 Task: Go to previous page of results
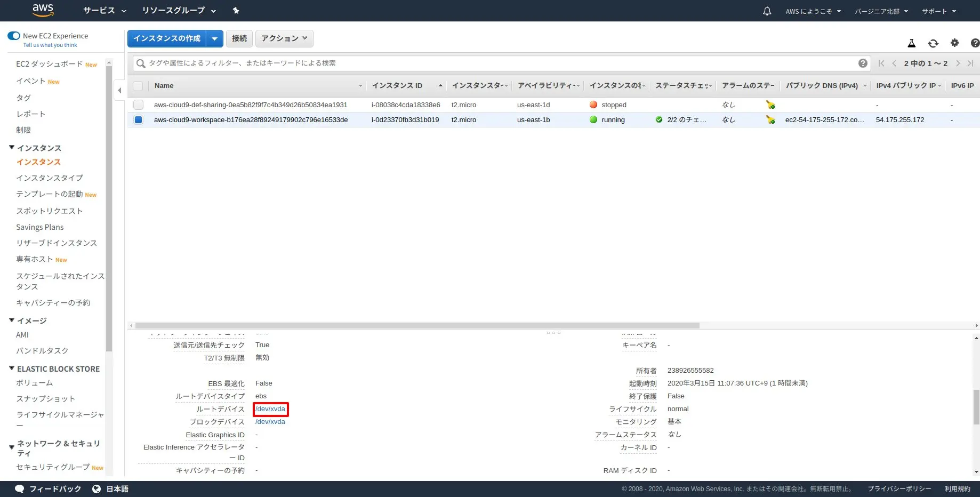(894, 63)
